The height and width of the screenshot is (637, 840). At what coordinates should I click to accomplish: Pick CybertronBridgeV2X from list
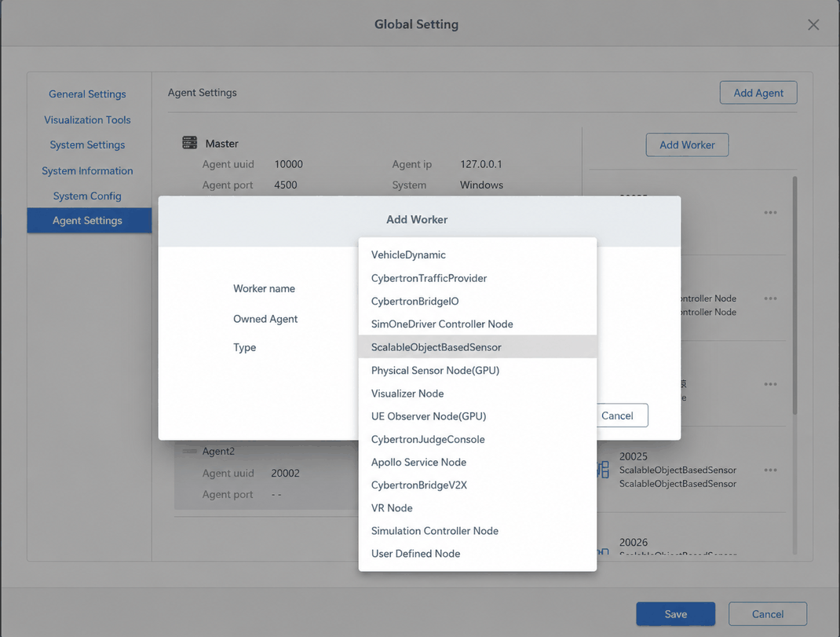point(477,485)
